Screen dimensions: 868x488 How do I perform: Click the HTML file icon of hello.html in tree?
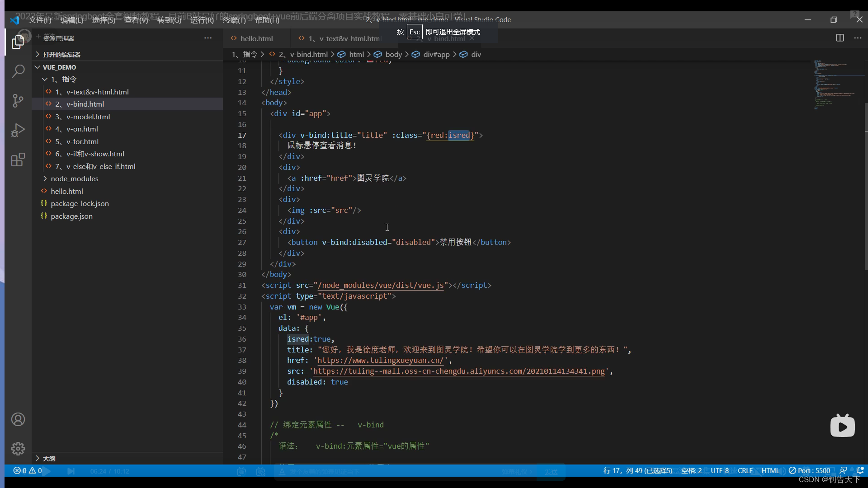pos(44,191)
